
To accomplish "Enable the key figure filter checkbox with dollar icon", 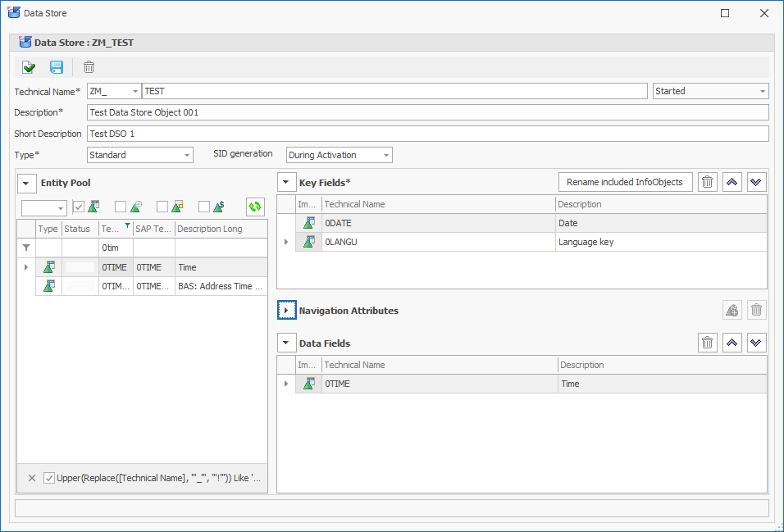I will coord(204,207).
